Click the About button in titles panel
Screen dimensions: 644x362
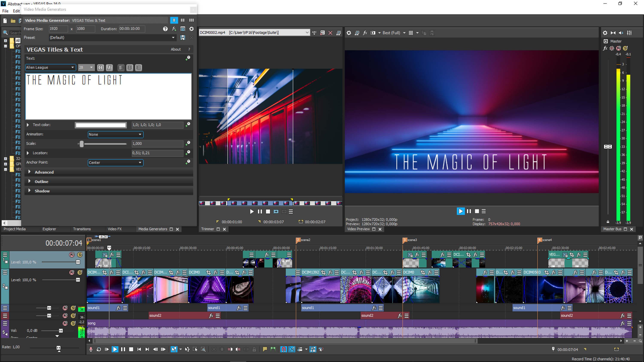coord(175,49)
